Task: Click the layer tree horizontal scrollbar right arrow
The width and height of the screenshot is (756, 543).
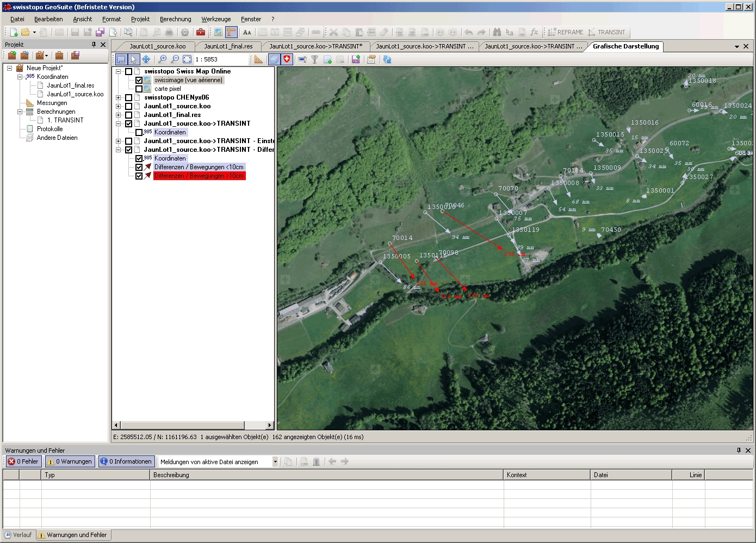Action: (x=270, y=425)
